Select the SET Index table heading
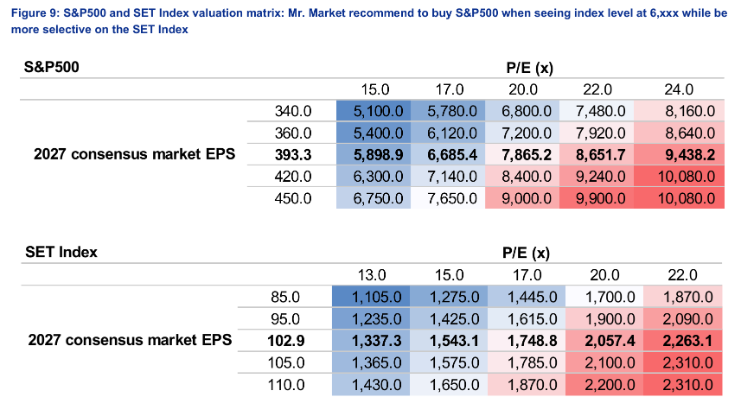The height and width of the screenshot is (412, 739). (x=61, y=252)
